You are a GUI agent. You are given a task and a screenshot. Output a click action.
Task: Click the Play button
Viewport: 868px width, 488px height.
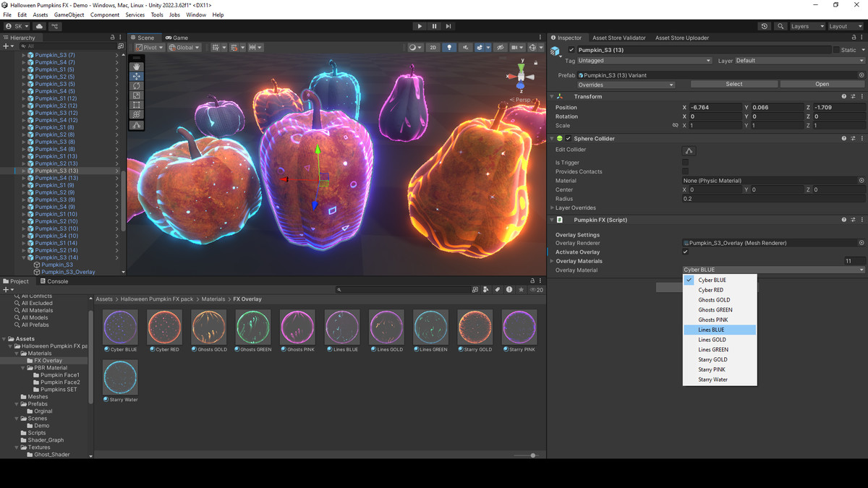click(x=420, y=26)
